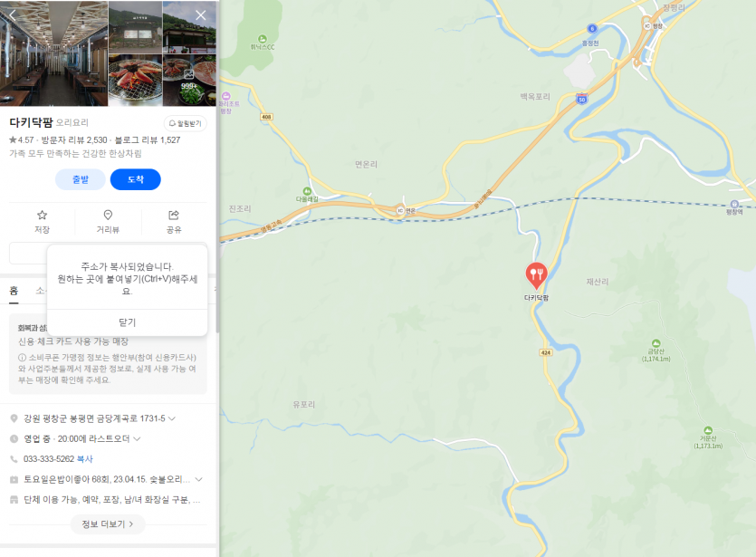756x557 pixels.
Task: Expand the TV broadcast info chevron
Action: [x=198, y=479]
